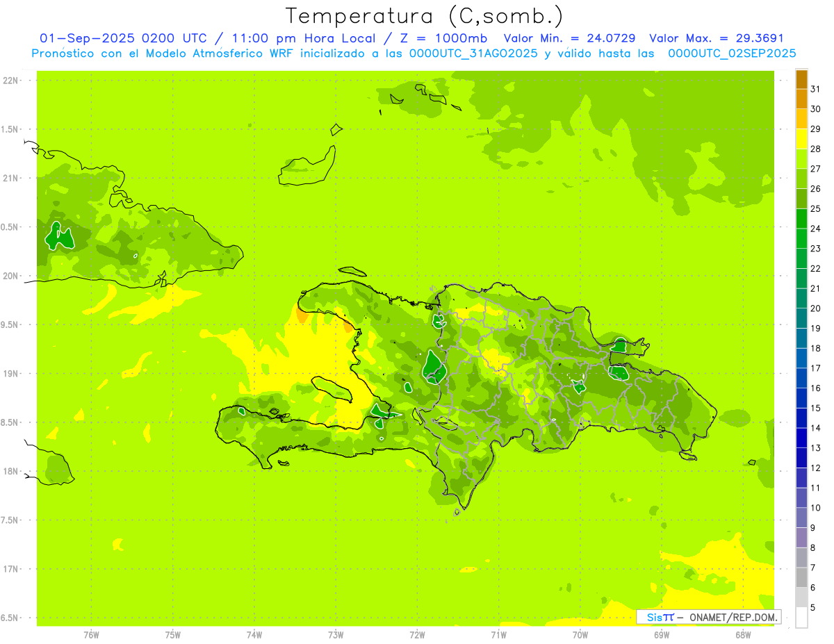Image resolution: width=834 pixels, height=644 pixels.
Task: Click the "69W" longitude axis label
Action: pos(662,635)
